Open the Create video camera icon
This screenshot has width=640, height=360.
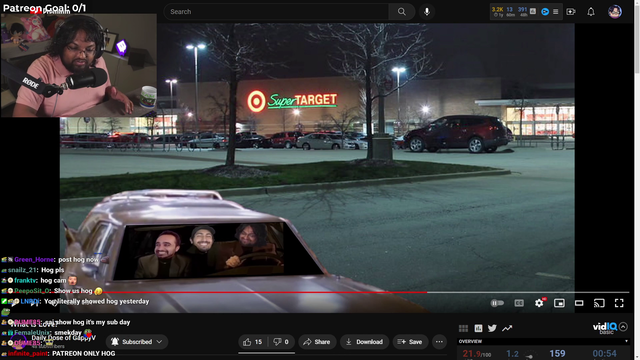click(x=571, y=12)
